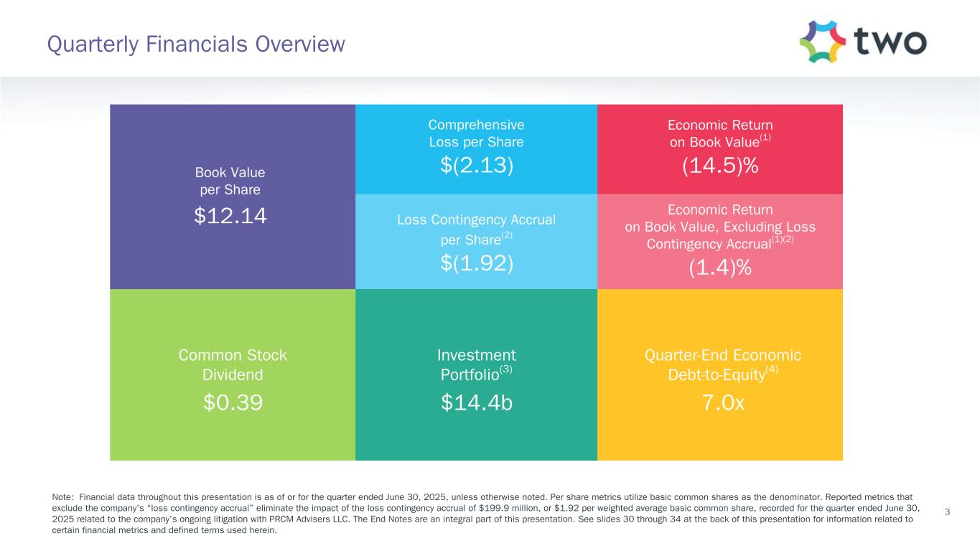
Task: Click the $(2.13) comprehensive loss value
Action: (x=477, y=166)
